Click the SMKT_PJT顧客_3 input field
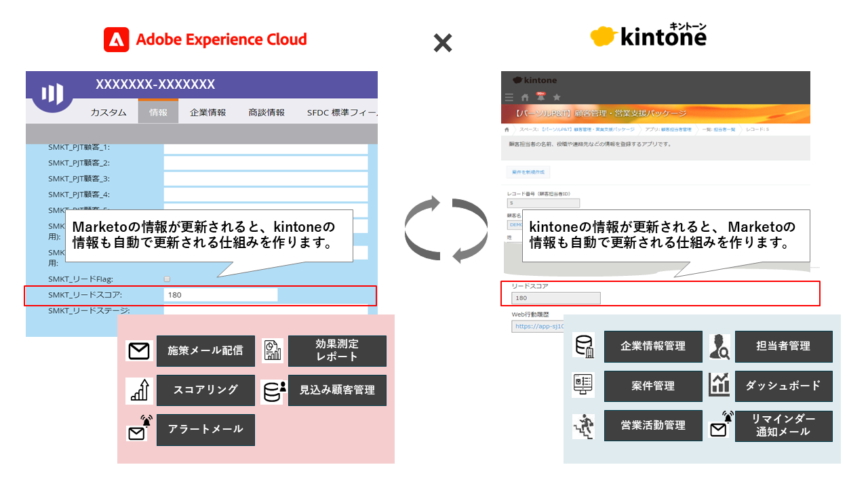The image size is (868, 488). 266,179
